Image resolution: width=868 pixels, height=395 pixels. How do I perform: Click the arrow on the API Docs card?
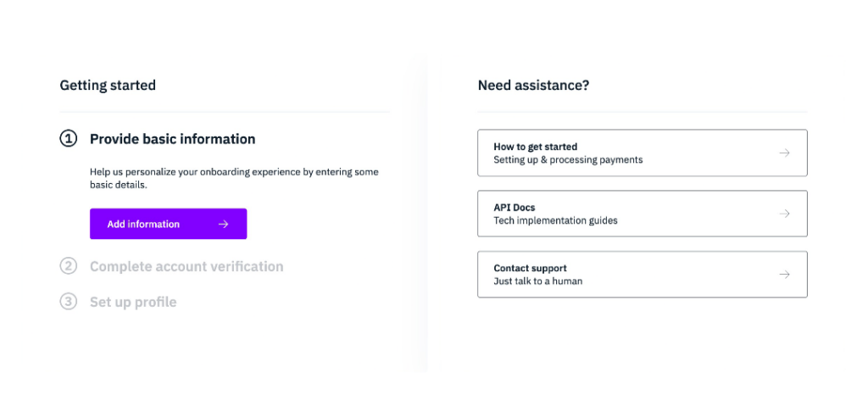784,214
